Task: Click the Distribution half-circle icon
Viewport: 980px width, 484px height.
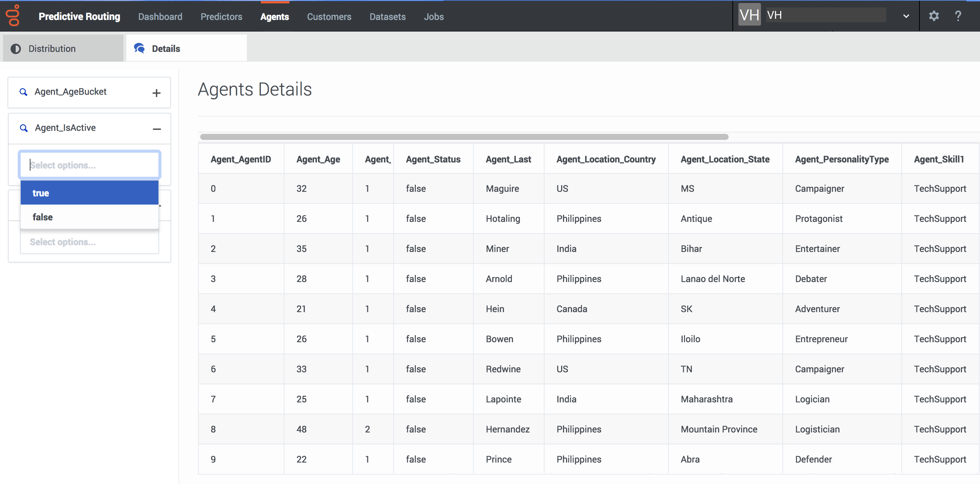Action: tap(15, 49)
